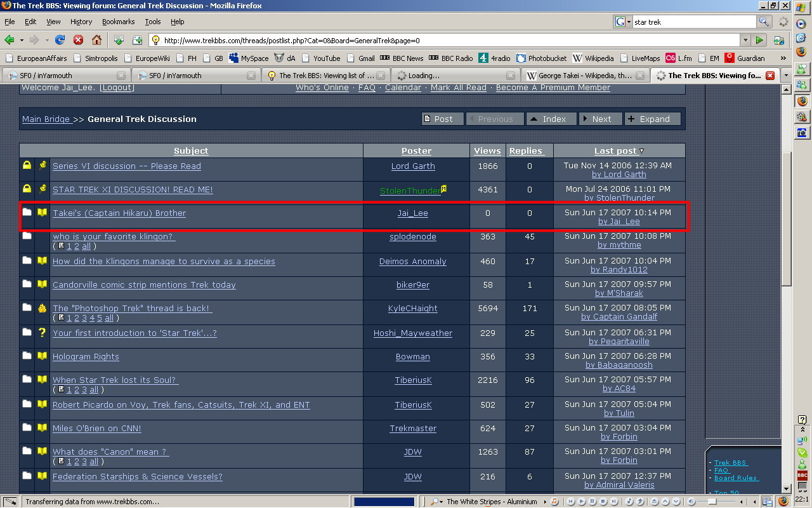
Task: Open the MySpace bookmark
Action: [249, 58]
